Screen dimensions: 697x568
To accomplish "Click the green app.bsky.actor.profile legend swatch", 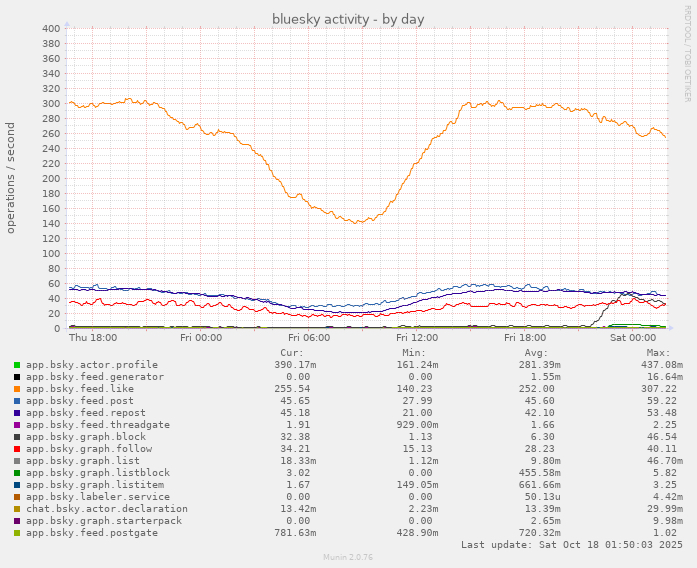I will click(17, 365).
